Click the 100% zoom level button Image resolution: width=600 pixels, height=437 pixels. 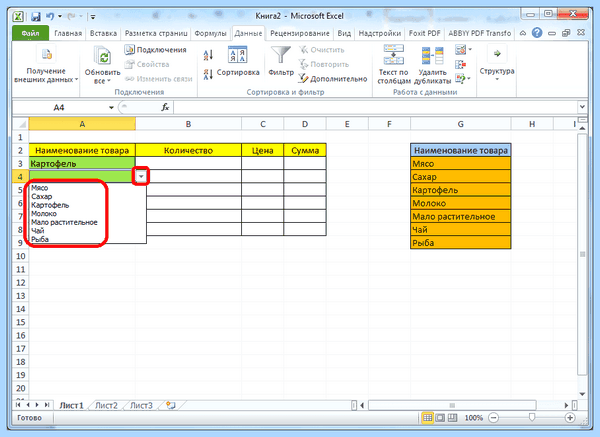(x=474, y=418)
